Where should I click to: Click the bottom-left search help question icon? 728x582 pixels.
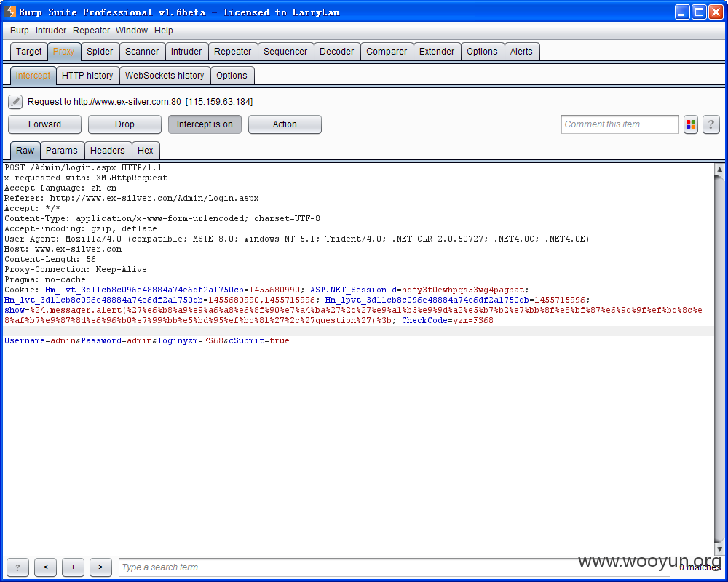(x=17, y=567)
